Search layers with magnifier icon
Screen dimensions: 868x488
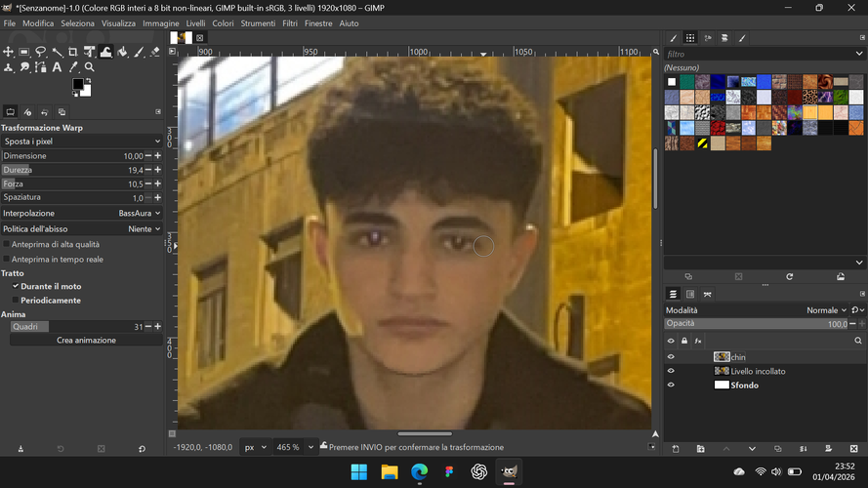[858, 341]
